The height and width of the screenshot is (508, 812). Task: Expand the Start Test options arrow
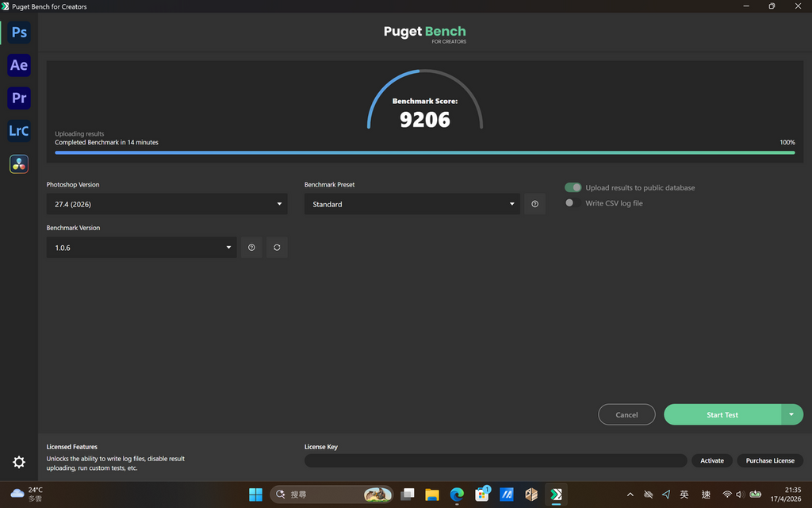(791, 414)
